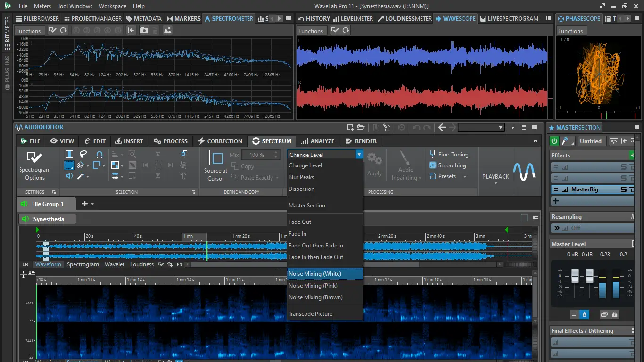Expand the PLAYBACK section arrow
Viewport: 644px width, 362px height.
(x=495, y=183)
